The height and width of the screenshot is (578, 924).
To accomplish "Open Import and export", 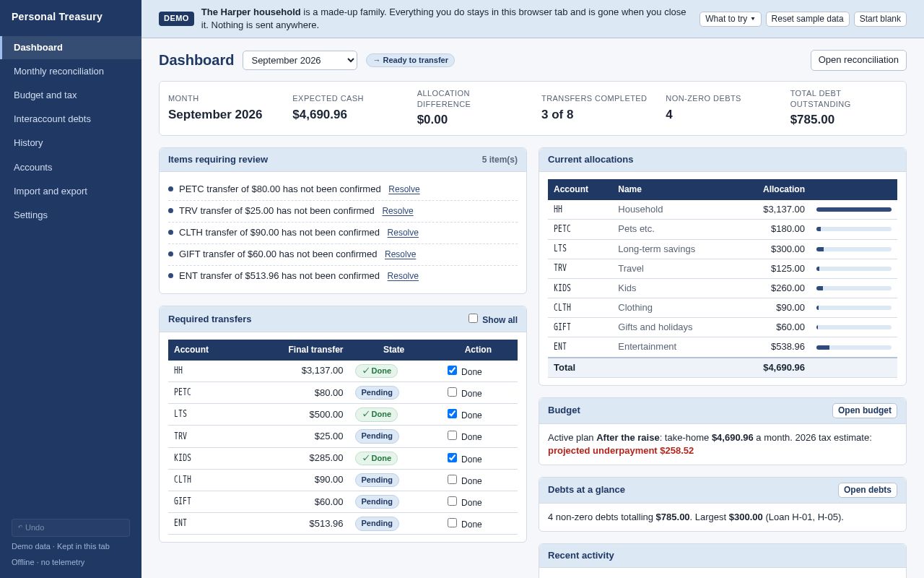I will tap(71, 191).
